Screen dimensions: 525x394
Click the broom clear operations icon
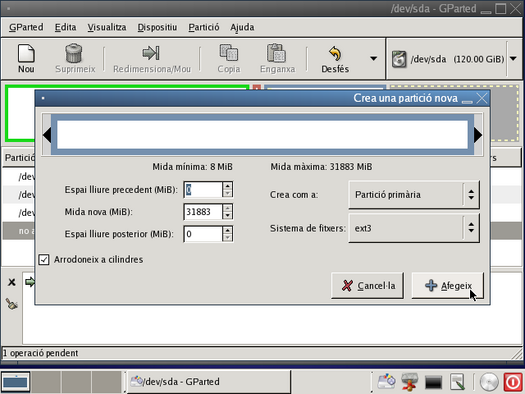tap(12, 304)
